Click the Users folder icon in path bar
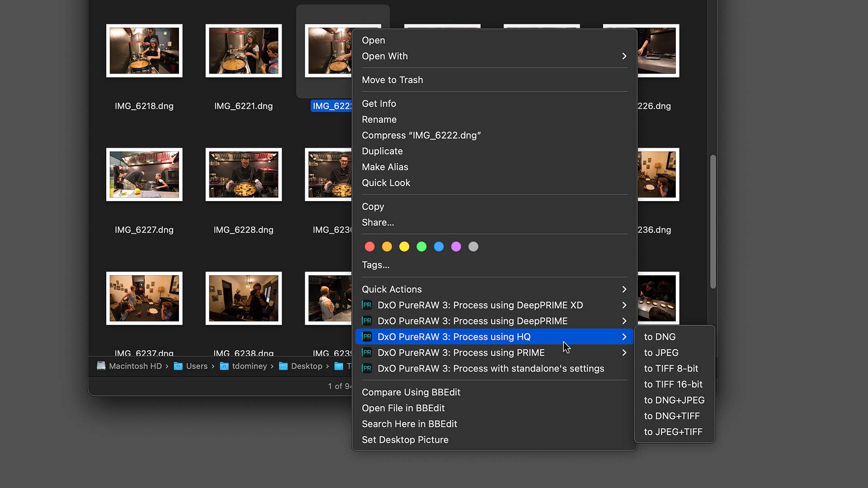Screen dimensions: 868x488 (178, 366)
